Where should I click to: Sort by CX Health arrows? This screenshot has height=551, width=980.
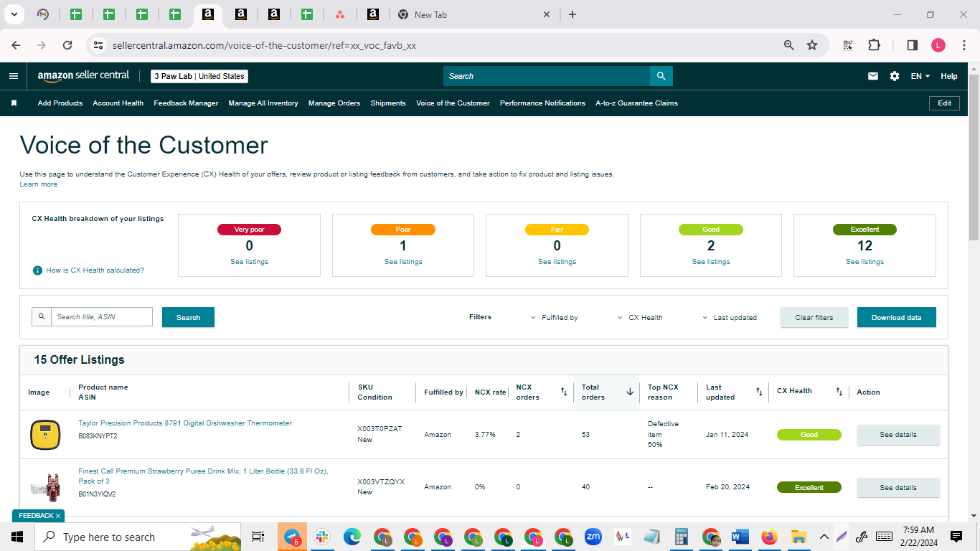[839, 392]
